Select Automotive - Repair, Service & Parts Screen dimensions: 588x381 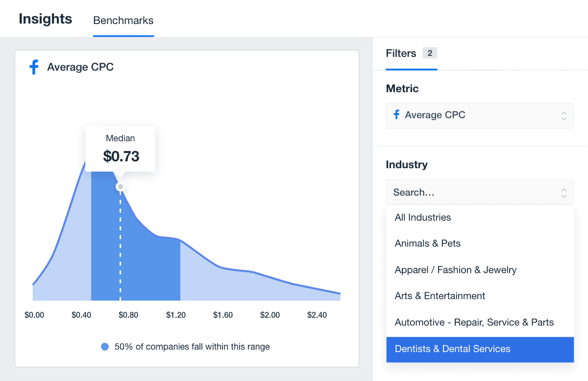(474, 323)
